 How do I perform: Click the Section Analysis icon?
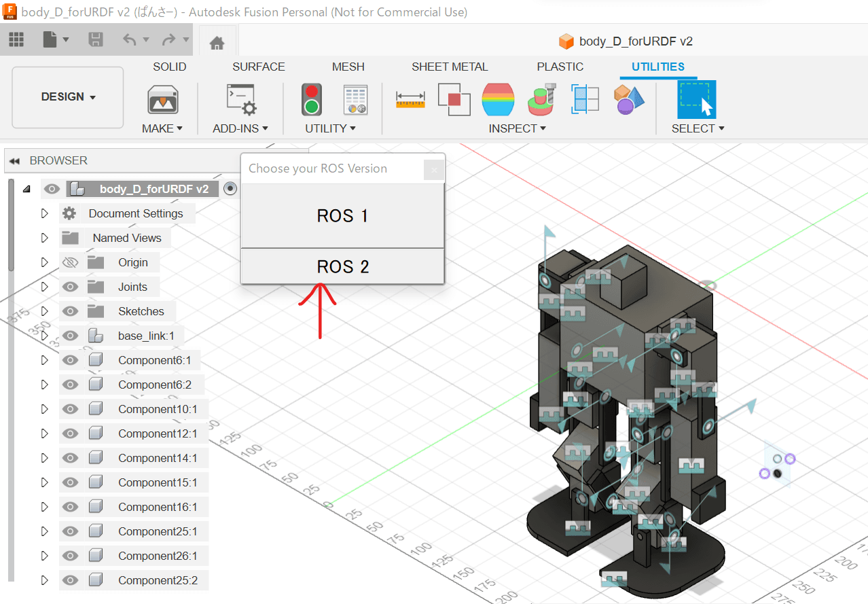(585, 100)
